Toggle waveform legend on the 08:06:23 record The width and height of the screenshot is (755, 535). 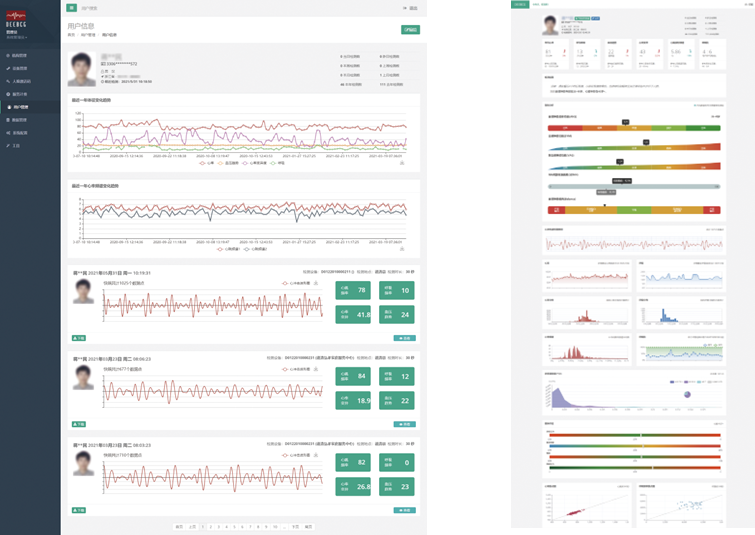click(296, 369)
